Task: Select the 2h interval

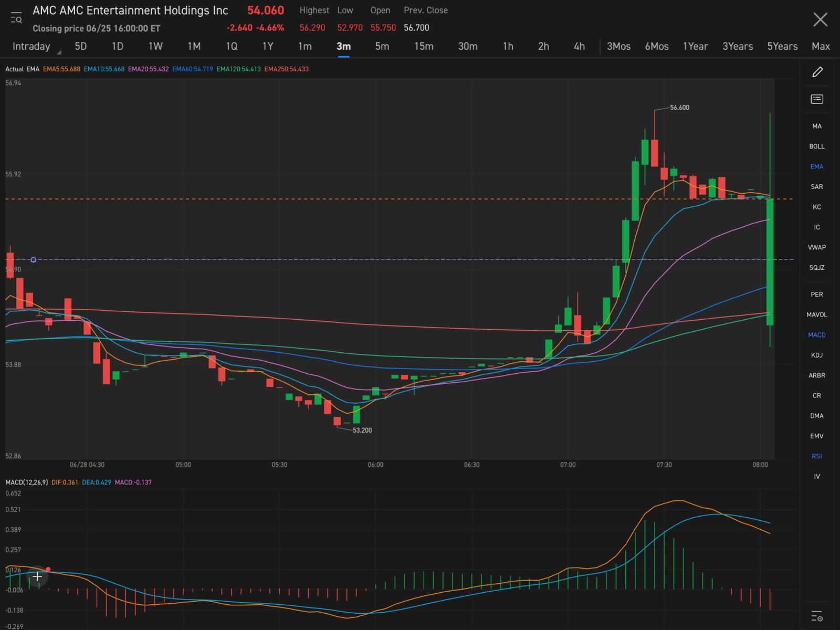Action: (x=543, y=46)
